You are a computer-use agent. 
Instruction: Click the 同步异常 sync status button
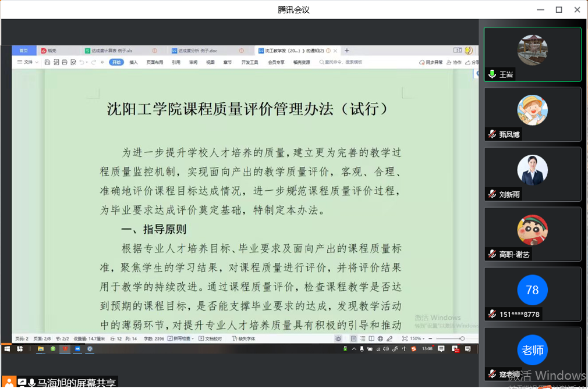(431, 62)
